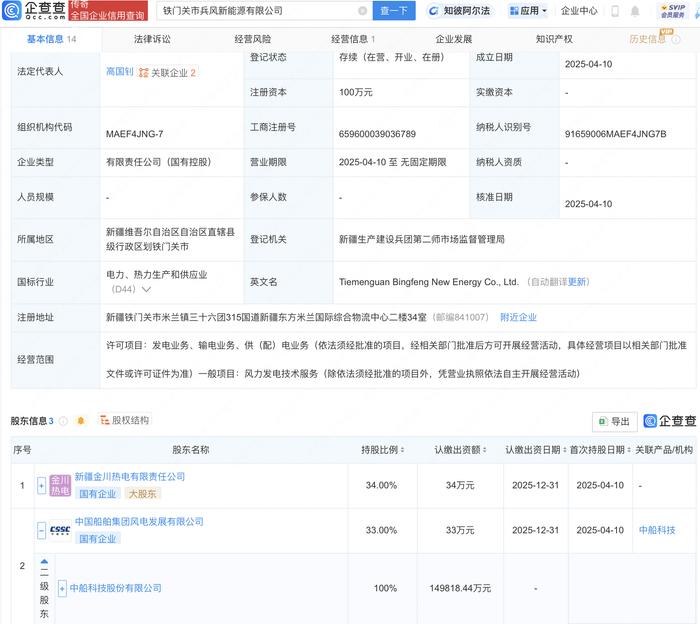Click the info icon next to 股东信息

pyautogui.click(x=63, y=420)
